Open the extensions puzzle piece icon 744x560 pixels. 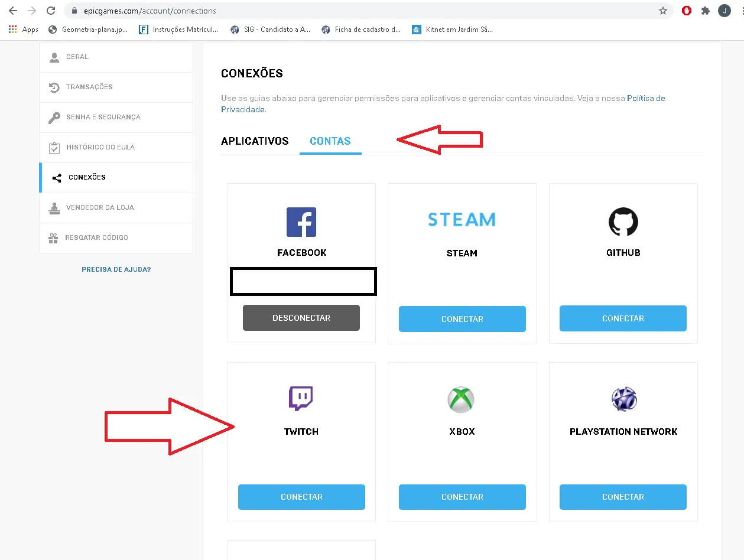coord(705,11)
